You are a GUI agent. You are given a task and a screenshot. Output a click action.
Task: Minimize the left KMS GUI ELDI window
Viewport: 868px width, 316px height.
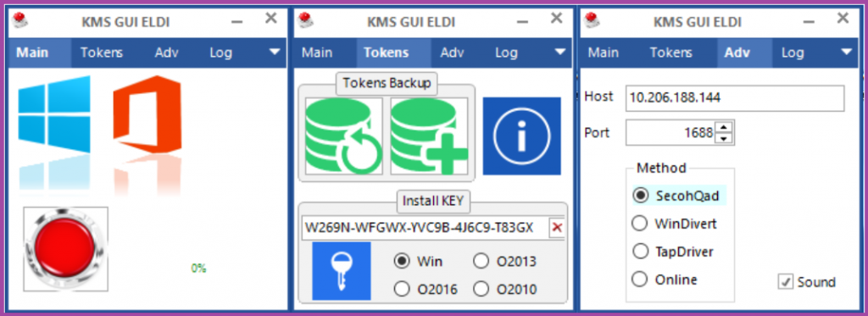point(237,21)
